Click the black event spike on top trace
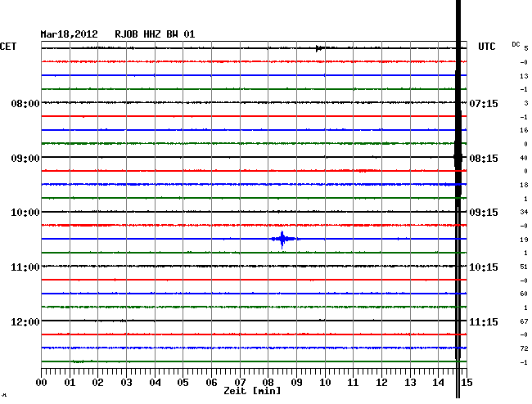The width and height of the screenshot is (532, 404). coord(318,48)
